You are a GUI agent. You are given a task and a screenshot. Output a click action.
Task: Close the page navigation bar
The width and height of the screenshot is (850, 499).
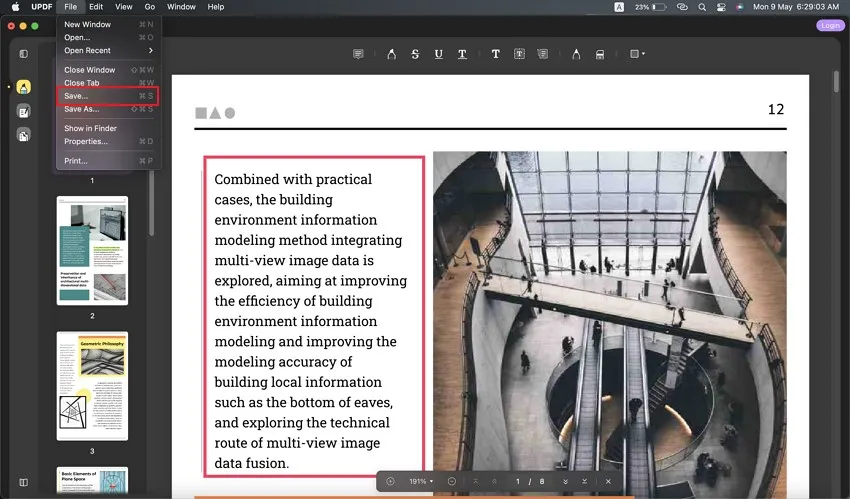pyautogui.click(x=608, y=481)
